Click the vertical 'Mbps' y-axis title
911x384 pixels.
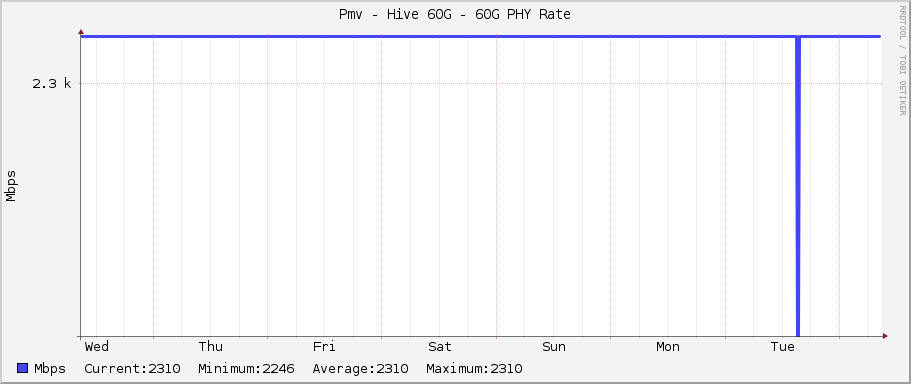10,186
